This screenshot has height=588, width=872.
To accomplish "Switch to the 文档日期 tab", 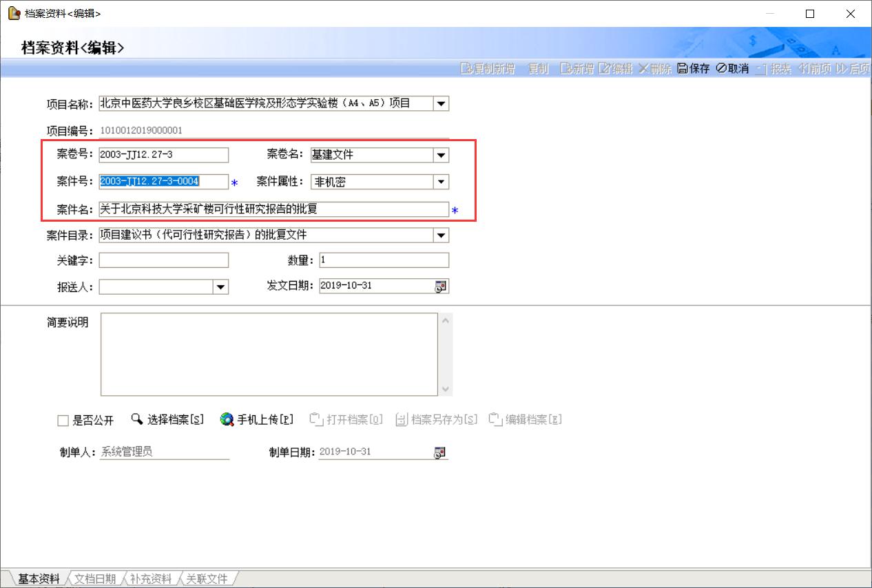I will 95,579.
